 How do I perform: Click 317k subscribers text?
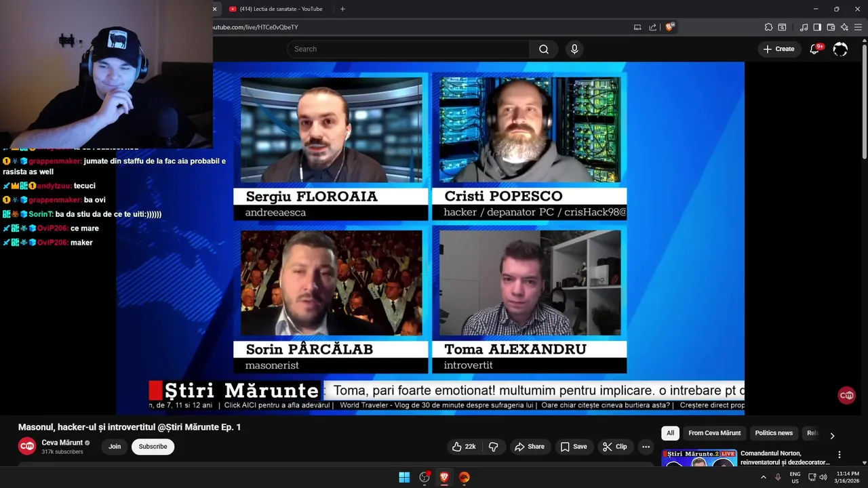click(62, 451)
